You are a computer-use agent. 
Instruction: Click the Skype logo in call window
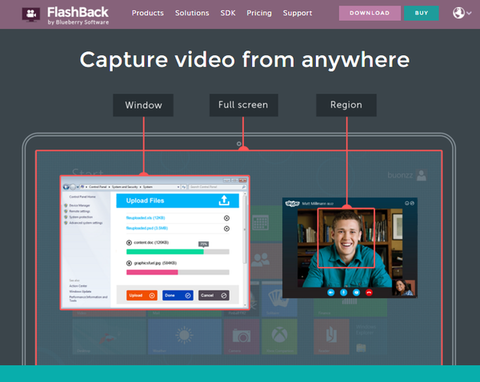(292, 203)
